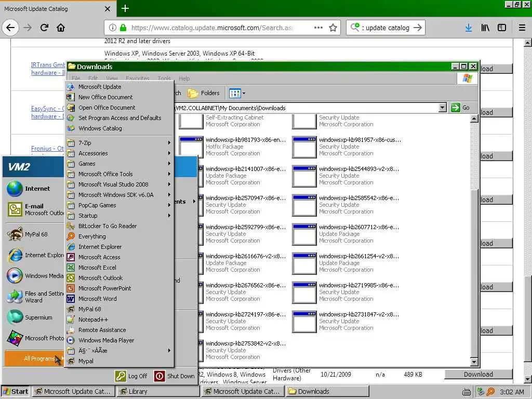Screen dimensions: 532x399
Task: Expand the Accessories submenu
Action: [x=119, y=153]
